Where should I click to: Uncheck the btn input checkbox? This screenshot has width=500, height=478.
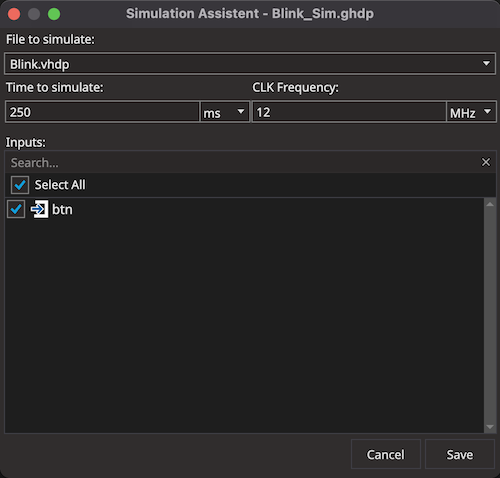(16, 209)
